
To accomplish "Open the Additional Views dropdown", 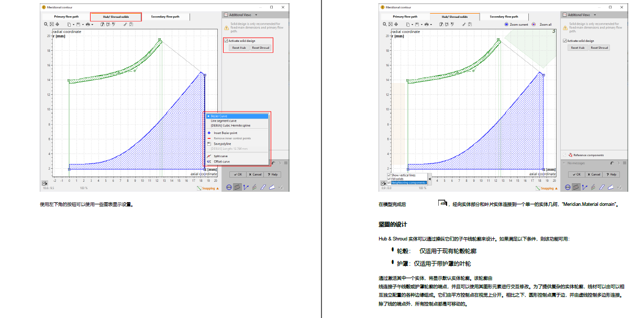I will pyautogui.click(x=242, y=14).
